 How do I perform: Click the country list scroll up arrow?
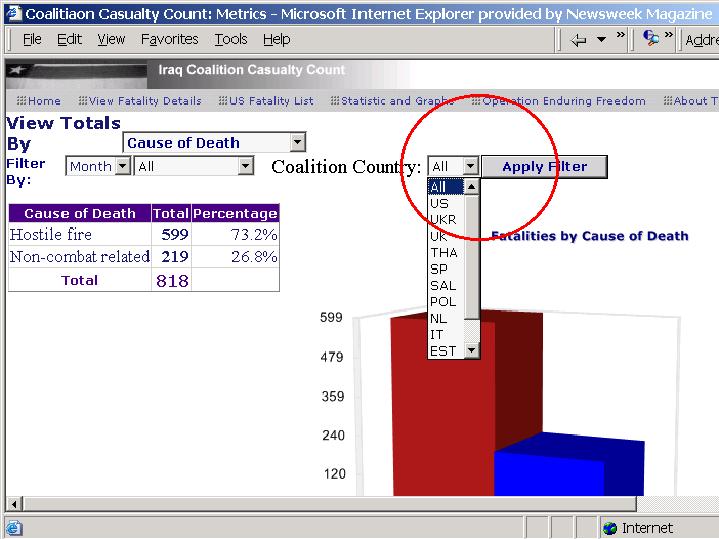(471, 187)
